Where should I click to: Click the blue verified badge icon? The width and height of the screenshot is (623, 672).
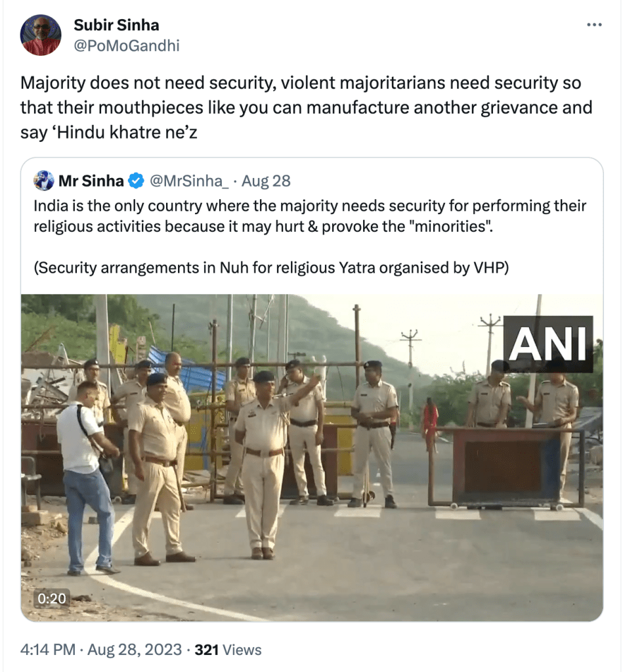(x=136, y=181)
